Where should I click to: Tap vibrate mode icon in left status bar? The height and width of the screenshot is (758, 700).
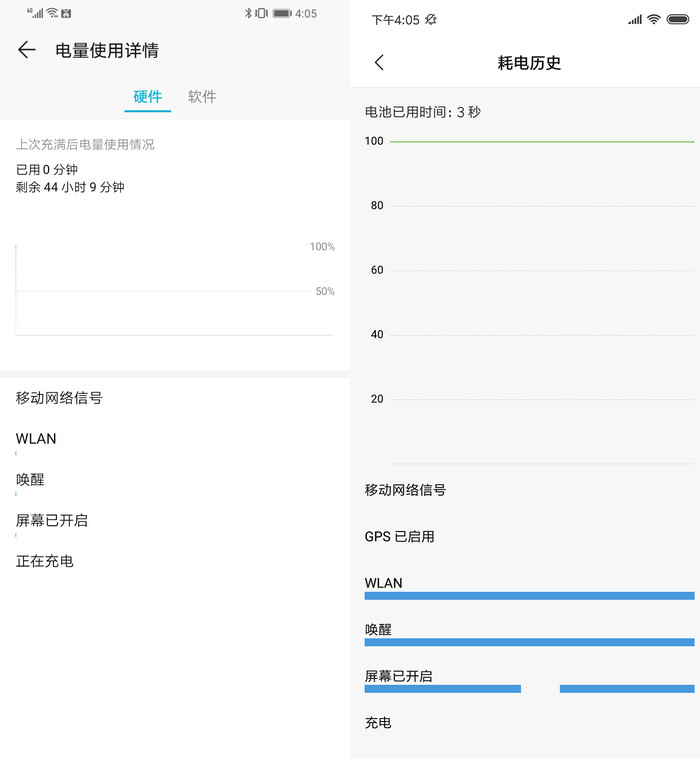262,14
